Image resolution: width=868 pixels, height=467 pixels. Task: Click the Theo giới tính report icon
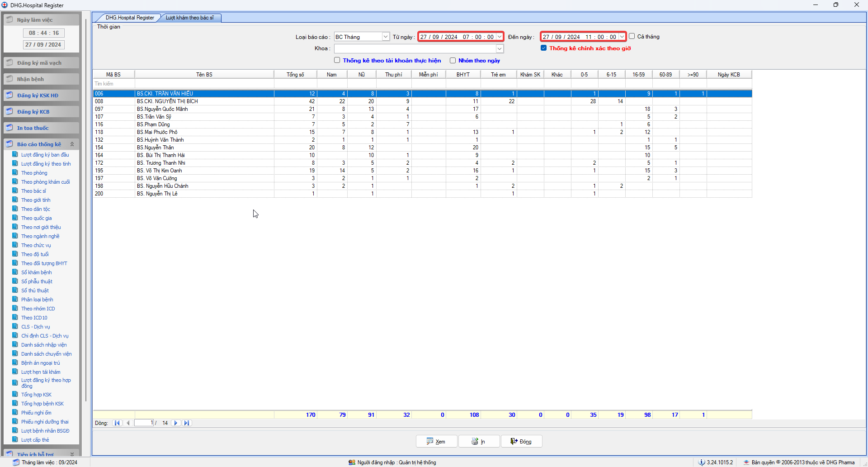pos(15,200)
